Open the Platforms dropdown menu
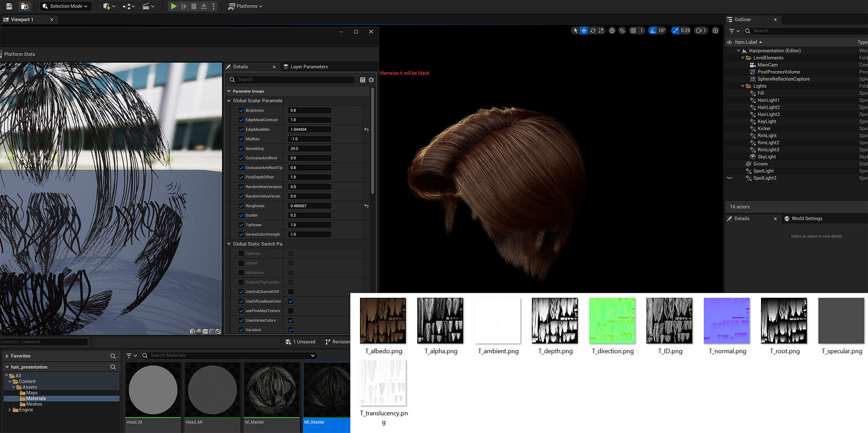The image size is (868, 433). [245, 6]
